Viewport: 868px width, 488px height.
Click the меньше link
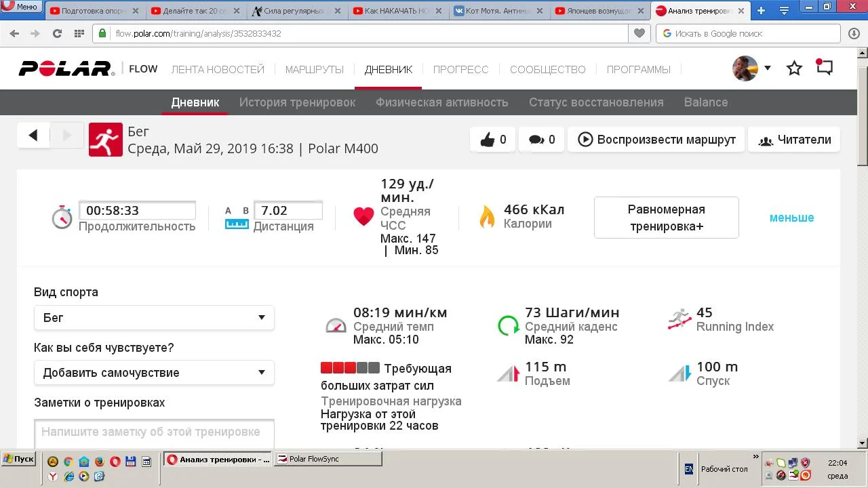tap(791, 218)
